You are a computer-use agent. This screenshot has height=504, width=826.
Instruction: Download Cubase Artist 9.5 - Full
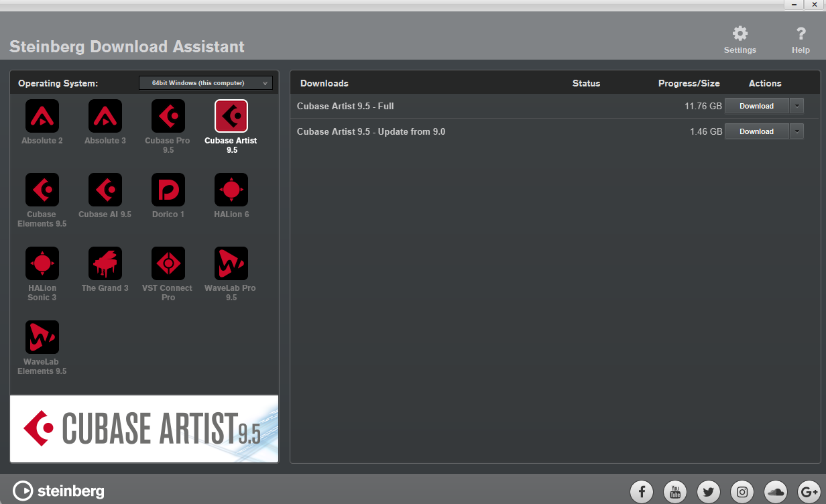pyautogui.click(x=757, y=106)
